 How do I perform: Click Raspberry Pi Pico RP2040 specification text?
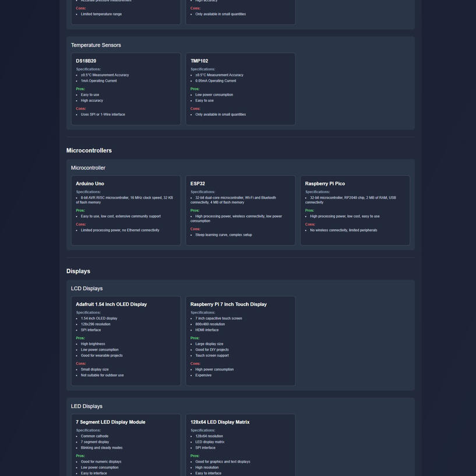pos(351,200)
